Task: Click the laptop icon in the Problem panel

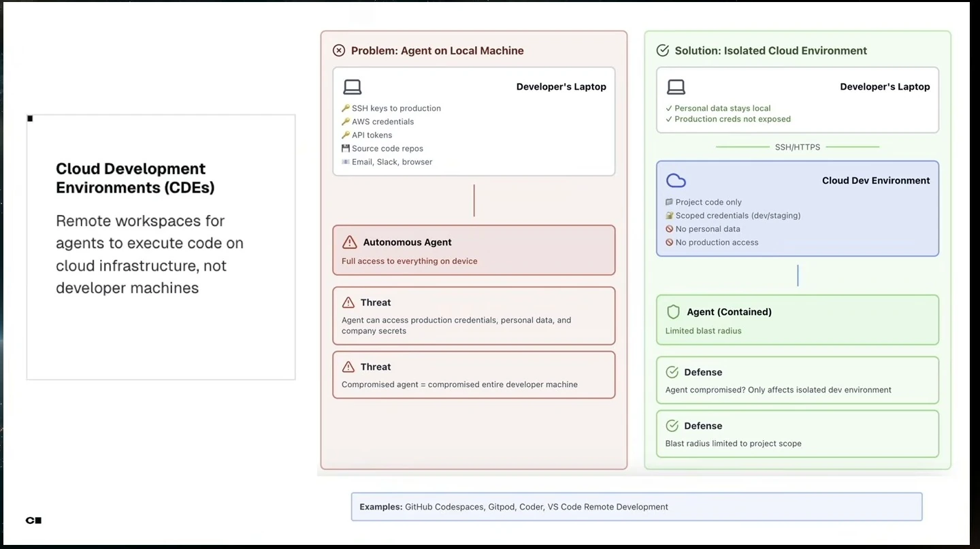Action: (352, 87)
